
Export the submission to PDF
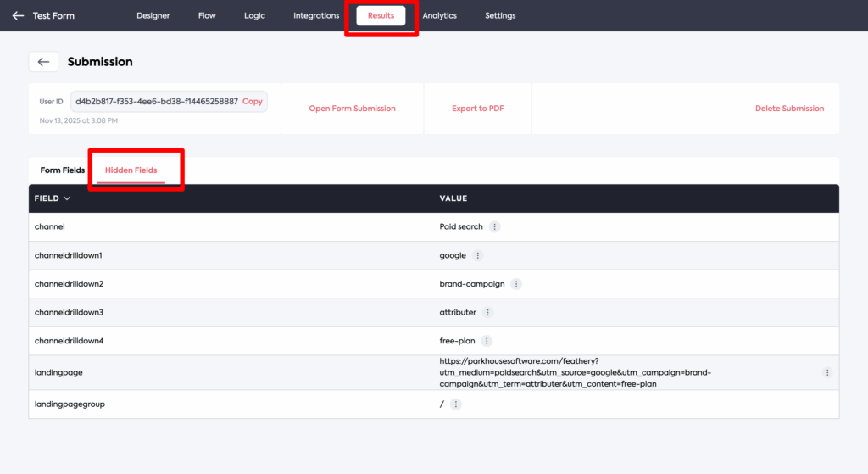[x=478, y=109]
